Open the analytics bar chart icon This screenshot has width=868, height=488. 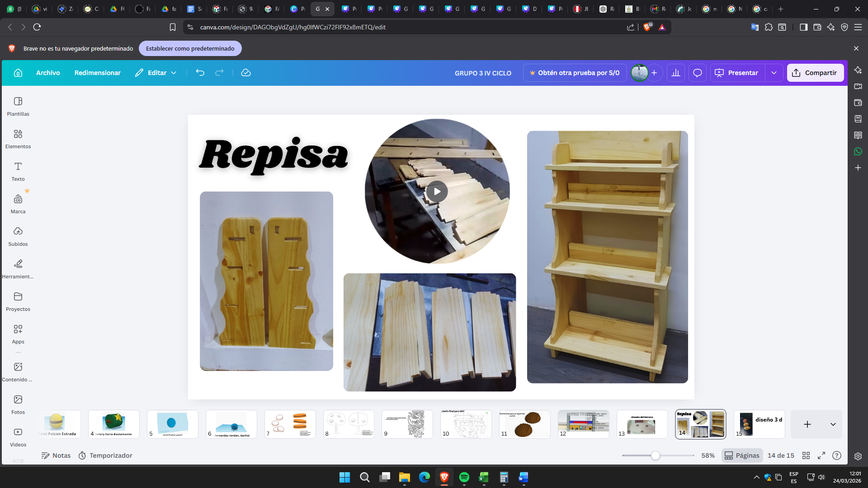tap(676, 73)
